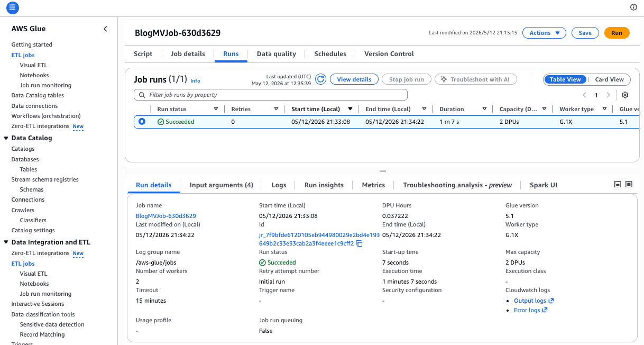Open the Info link beside Job runs
The image size is (644, 345).
(195, 81)
